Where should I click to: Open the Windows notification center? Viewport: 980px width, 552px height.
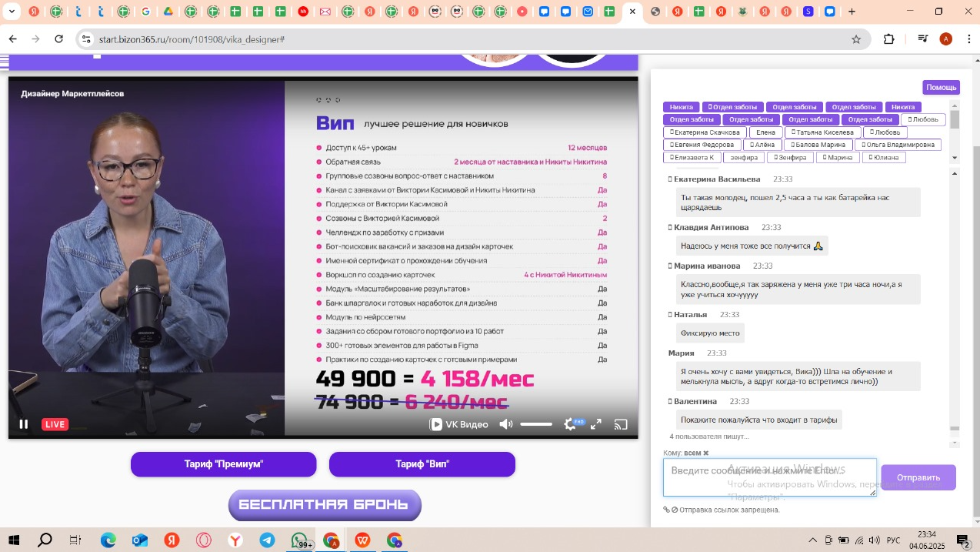pos(962,540)
